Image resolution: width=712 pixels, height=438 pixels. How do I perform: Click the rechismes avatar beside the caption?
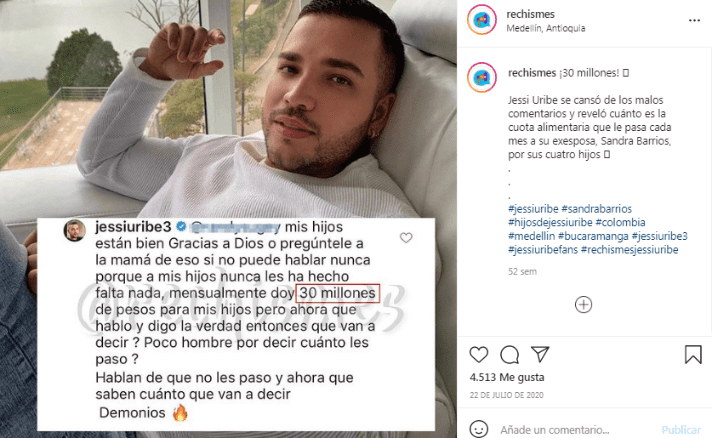[x=482, y=78]
